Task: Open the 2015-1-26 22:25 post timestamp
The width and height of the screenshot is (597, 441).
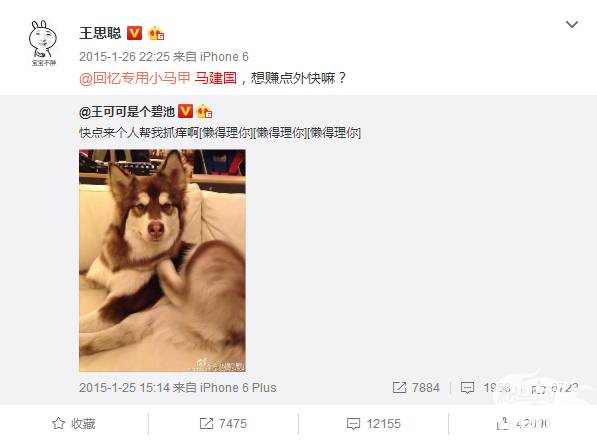Action: point(124,57)
